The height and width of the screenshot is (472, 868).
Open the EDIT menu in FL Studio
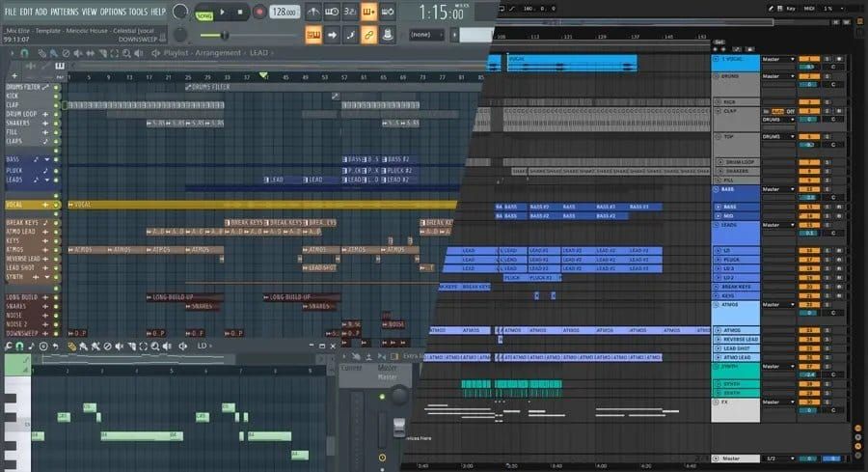[x=26, y=12]
